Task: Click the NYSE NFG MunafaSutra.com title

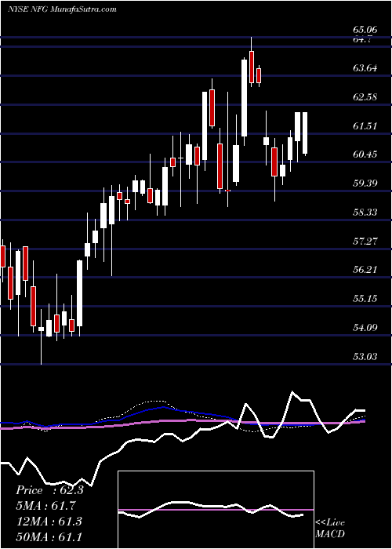Action: (62, 9)
